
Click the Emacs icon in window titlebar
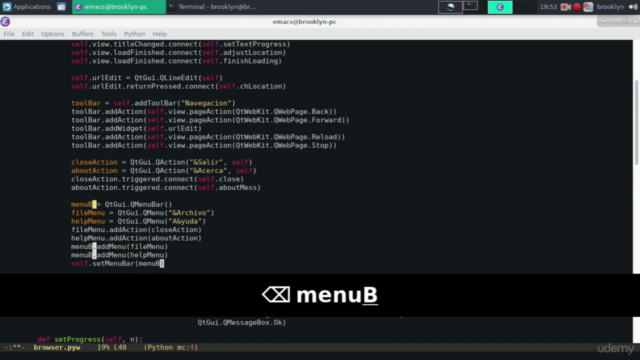tap(5, 22)
